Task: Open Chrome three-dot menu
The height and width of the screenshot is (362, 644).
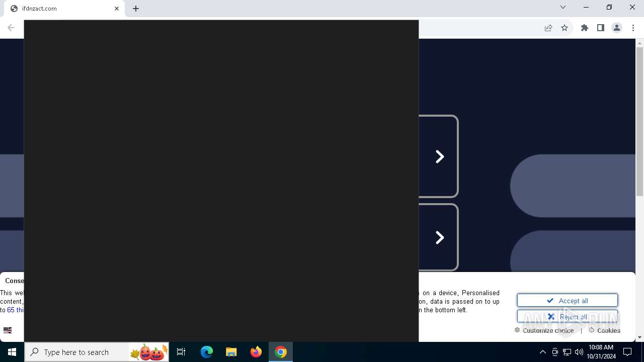Action: (633, 28)
